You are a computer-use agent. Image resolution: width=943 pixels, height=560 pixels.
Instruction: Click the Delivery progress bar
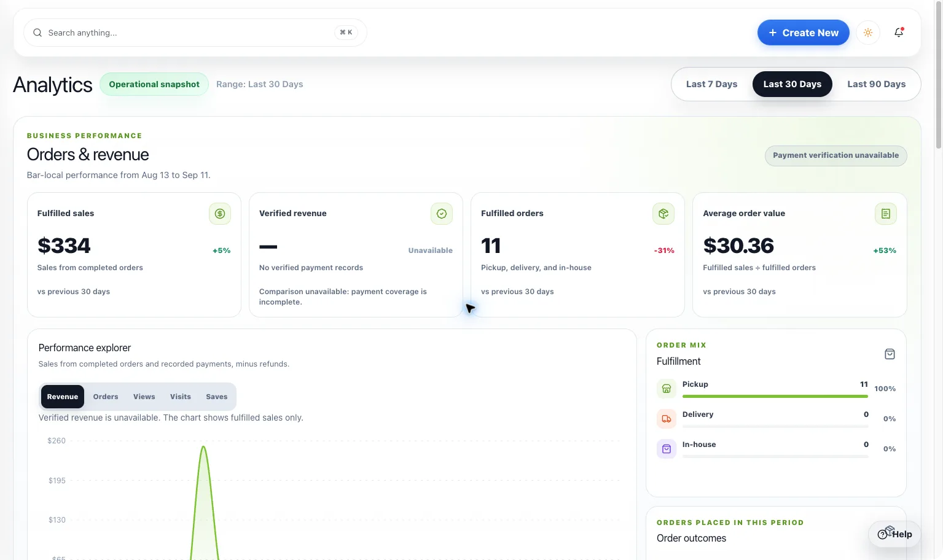click(775, 426)
